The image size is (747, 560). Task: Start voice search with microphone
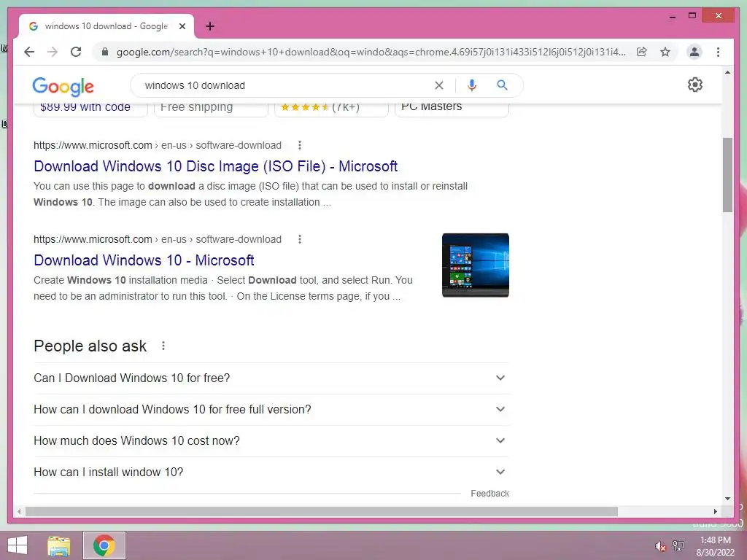pyautogui.click(x=472, y=85)
